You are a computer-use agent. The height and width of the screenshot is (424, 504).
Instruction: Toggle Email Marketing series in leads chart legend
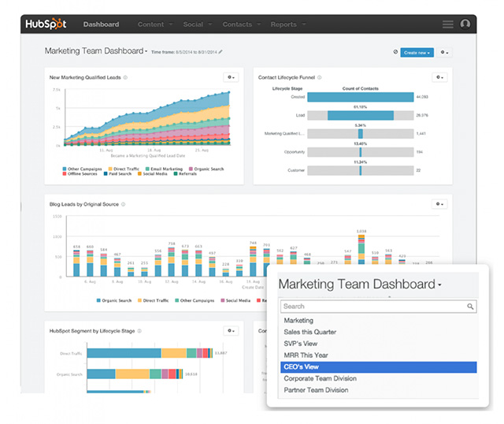pos(165,169)
